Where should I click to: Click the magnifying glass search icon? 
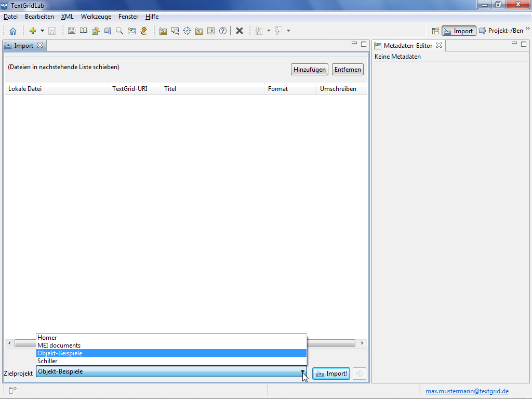coord(119,31)
